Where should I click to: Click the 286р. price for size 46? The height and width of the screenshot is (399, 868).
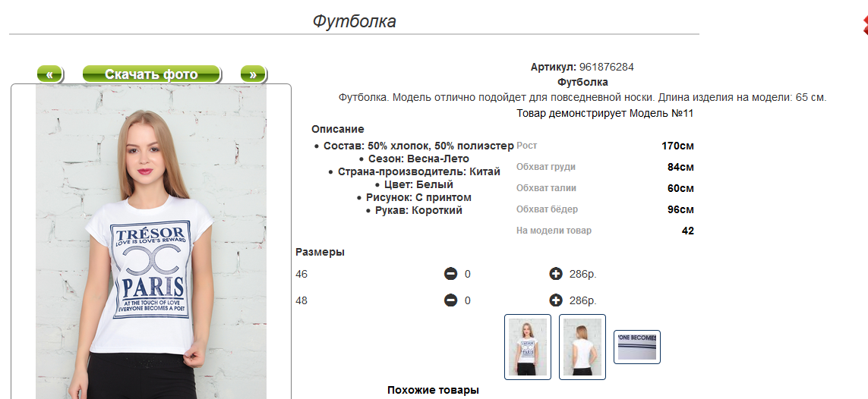(x=583, y=274)
